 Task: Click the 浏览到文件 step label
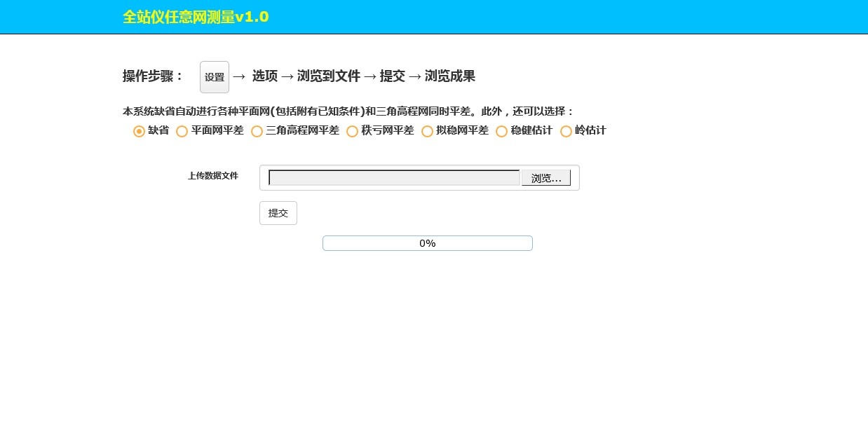point(328,76)
